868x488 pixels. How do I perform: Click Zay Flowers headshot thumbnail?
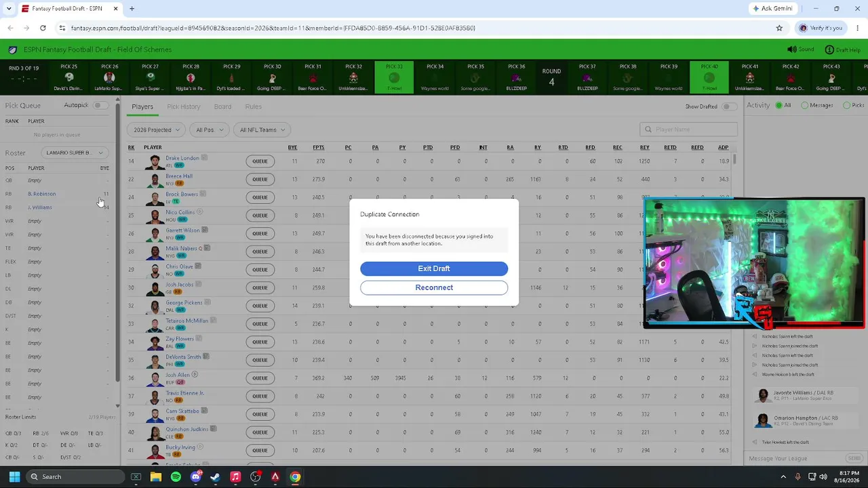pyautogui.click(x=155, y=342)
